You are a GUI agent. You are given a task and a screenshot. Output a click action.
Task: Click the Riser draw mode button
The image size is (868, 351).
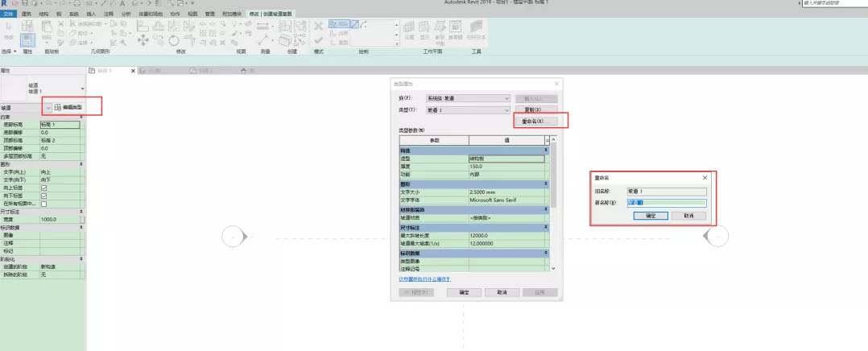point(339,42)
